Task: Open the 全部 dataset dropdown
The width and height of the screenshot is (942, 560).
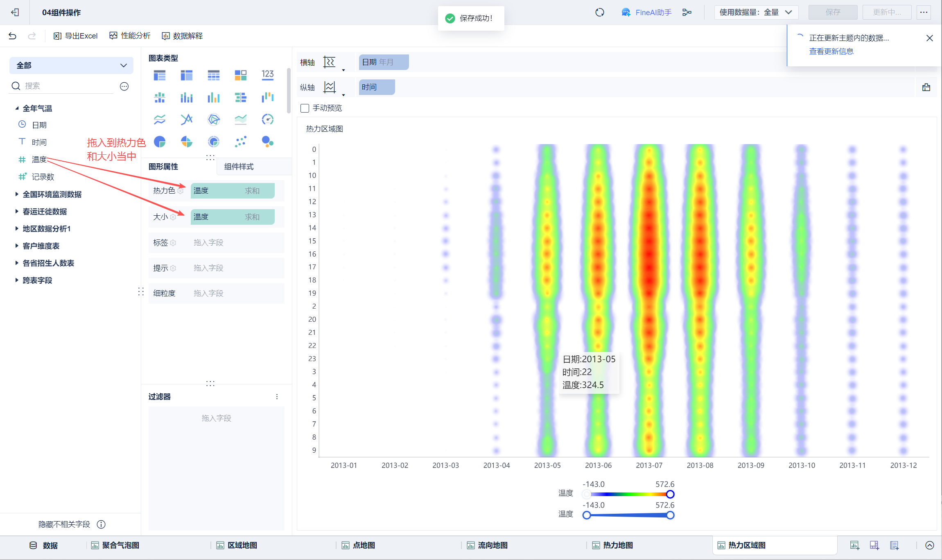Action: point(71,65)
